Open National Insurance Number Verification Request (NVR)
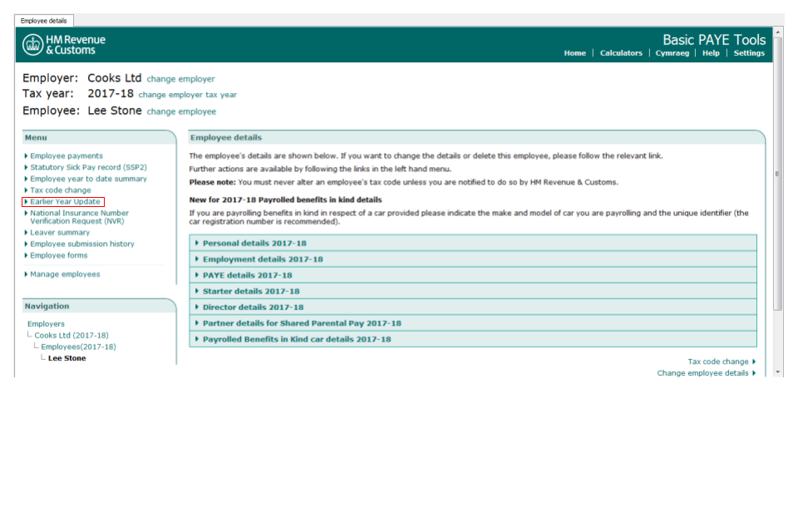798x532 pixels. pos(79,217)
